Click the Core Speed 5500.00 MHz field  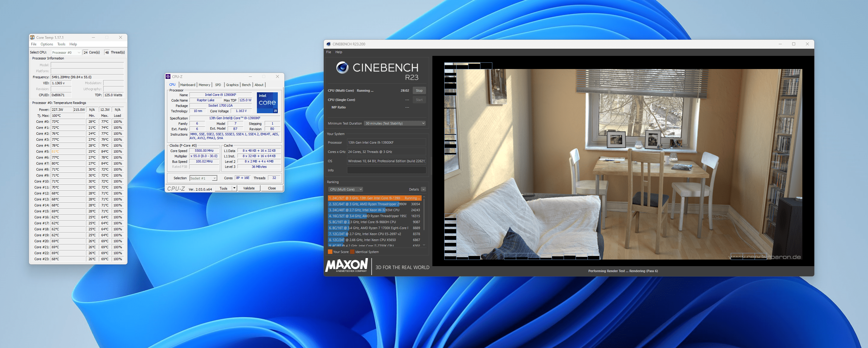(204, 151)
